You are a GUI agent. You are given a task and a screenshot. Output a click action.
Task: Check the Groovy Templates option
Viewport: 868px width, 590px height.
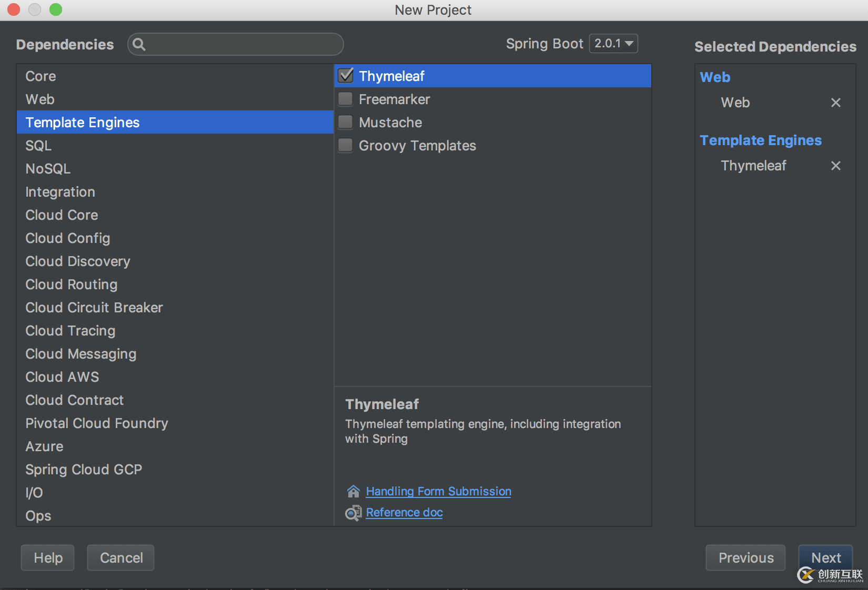click(346, 145)
